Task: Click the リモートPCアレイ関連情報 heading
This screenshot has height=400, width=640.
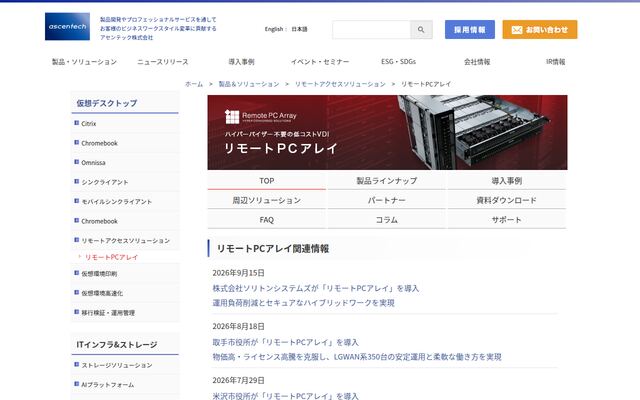Action: click(x=273, y=249)
